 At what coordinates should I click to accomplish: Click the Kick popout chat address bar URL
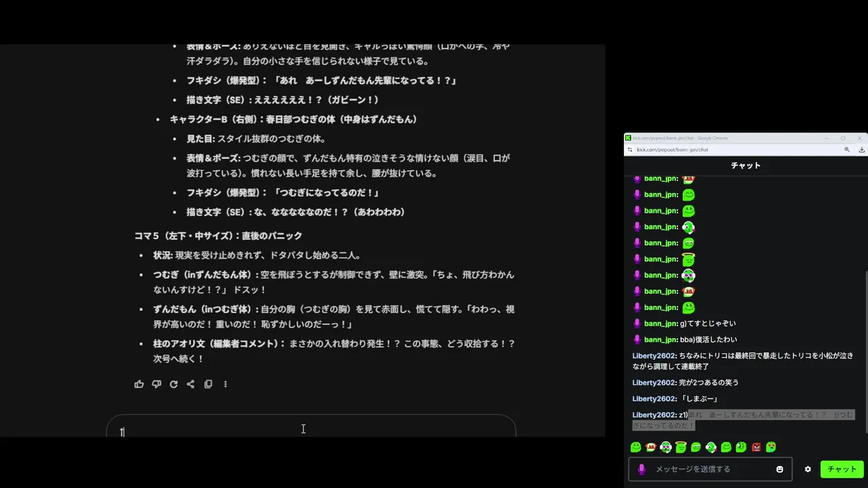672,150
